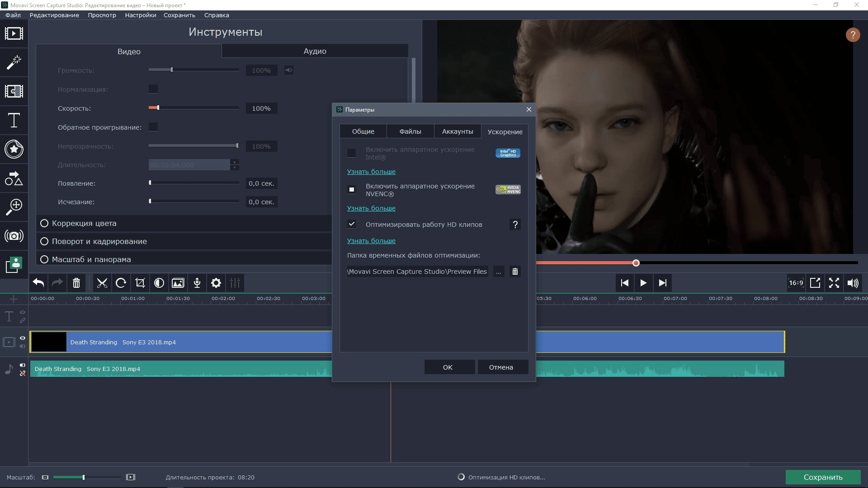This screenshot has height=488, width=868.
Task: Open Узнать больше link under NVENC acceleration
Action: pyautogui.click(x=371, y=208)
